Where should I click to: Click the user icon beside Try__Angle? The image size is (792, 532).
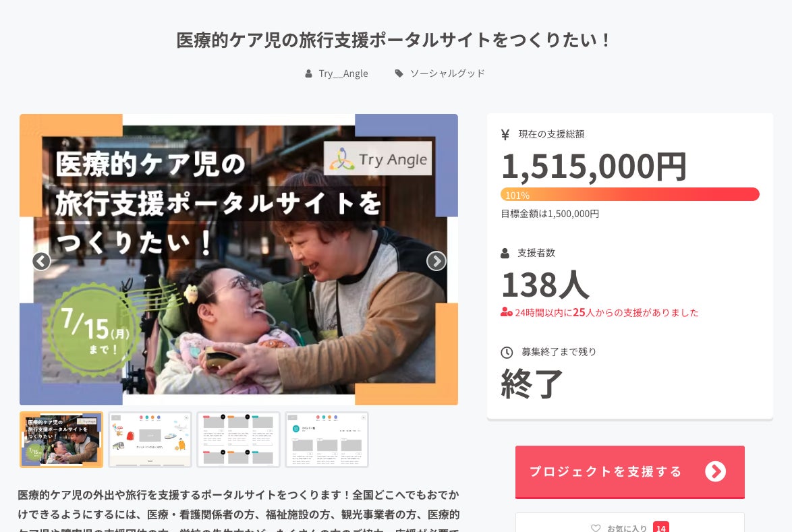point(308,73)
